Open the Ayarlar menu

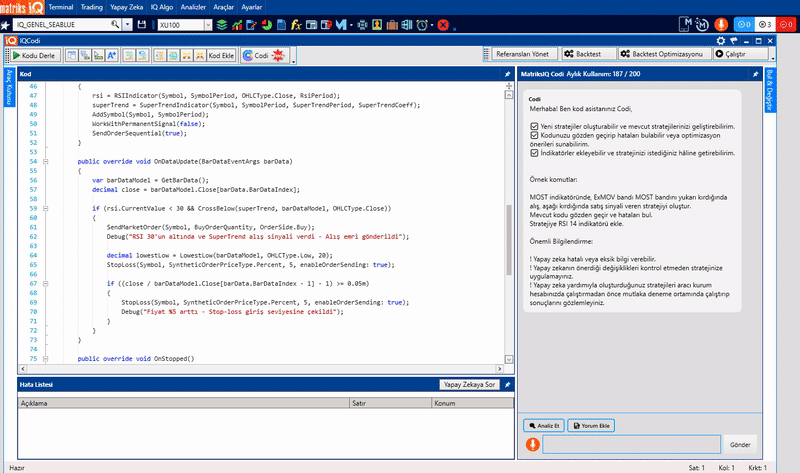(x=252, y=7)
